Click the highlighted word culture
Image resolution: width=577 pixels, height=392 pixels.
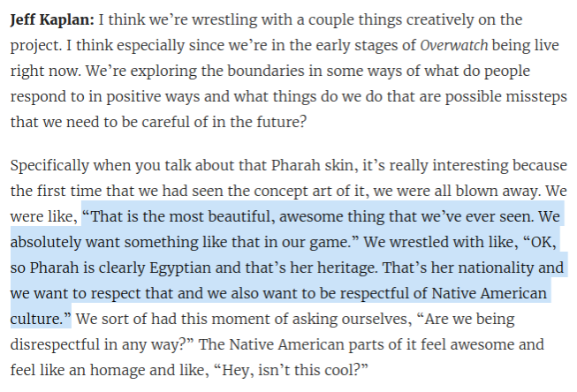(37, 320)
